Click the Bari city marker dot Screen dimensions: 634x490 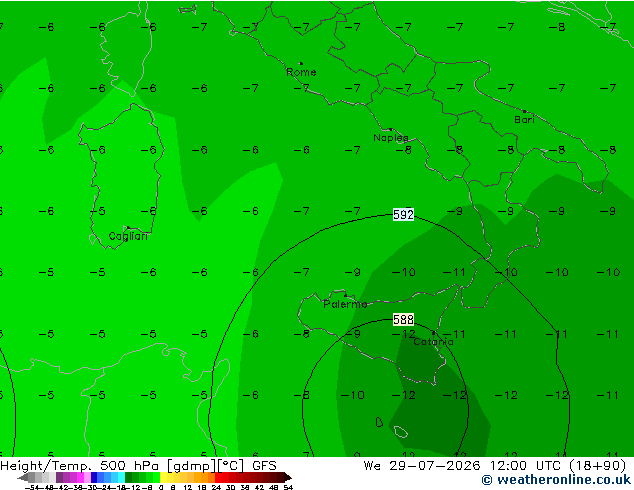[524, 111]
